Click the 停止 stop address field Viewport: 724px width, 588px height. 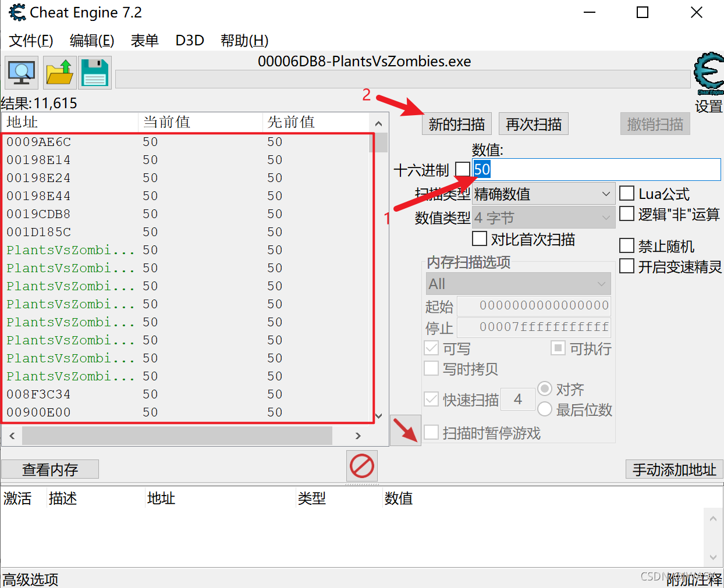pyautogui.click(x=534, y=327)
